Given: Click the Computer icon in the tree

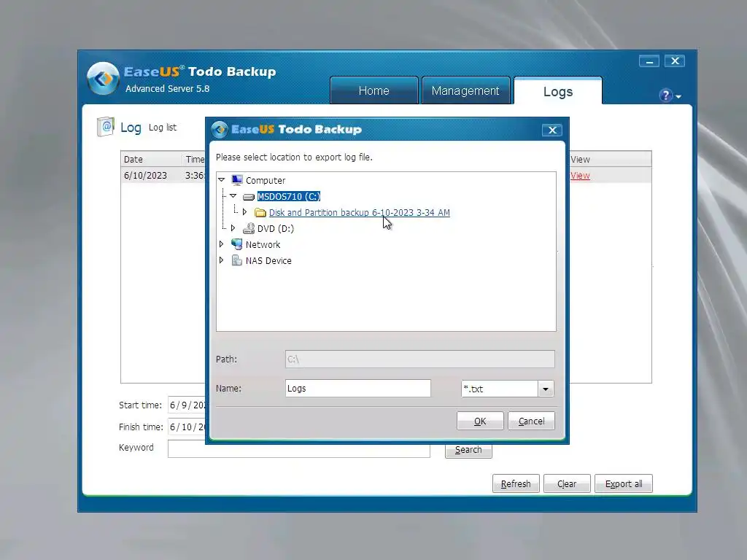Looking at the screenshot, I should [237, 180].
